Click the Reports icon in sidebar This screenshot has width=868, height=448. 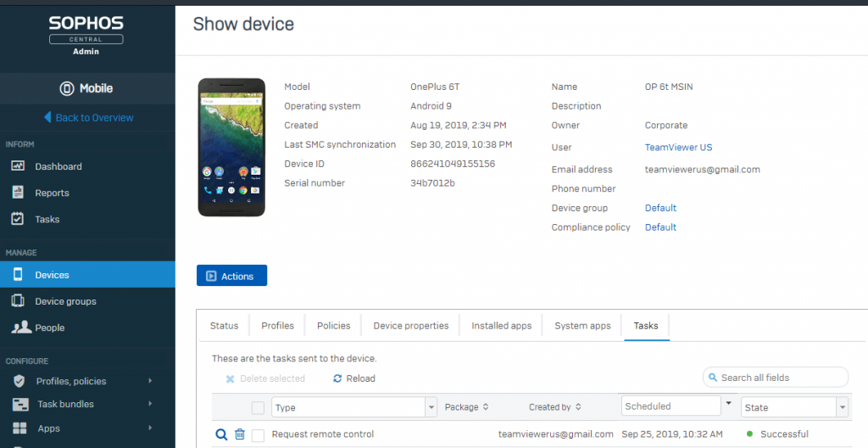point(18,193)
